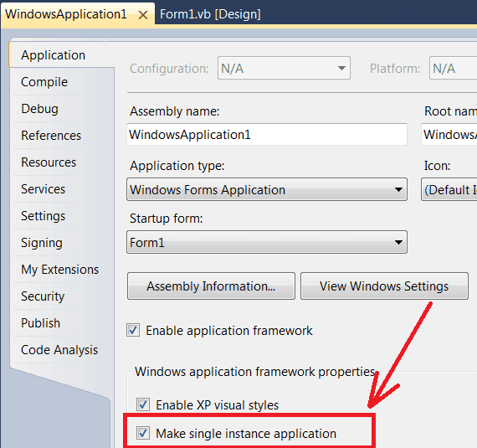This screenshot has height=448, width=477.
Task: Open the Configuration dropdown
Action: click(x=284, y=68)
